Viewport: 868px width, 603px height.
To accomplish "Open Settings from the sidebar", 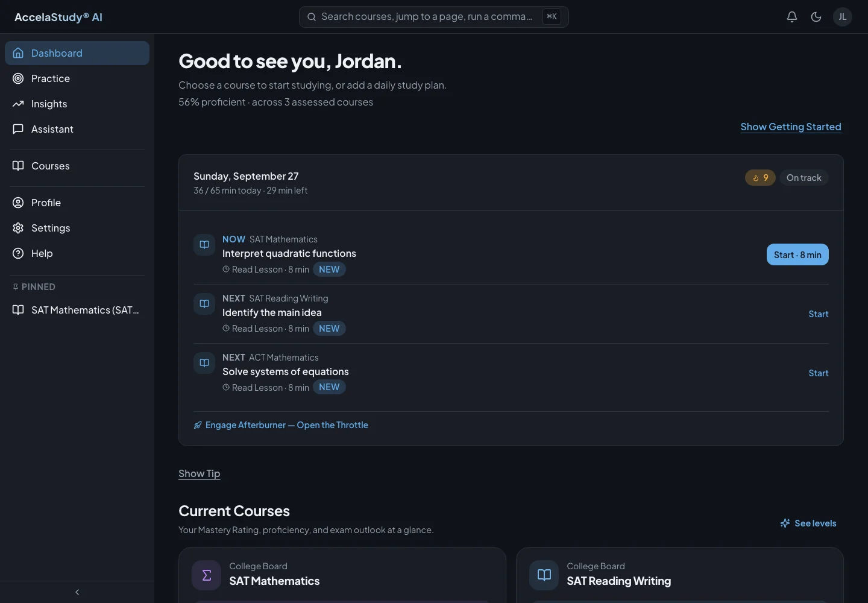I will click(77, 228).
